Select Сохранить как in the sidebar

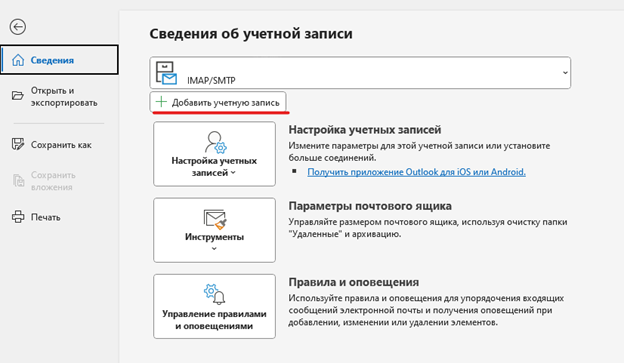[59, 145]
